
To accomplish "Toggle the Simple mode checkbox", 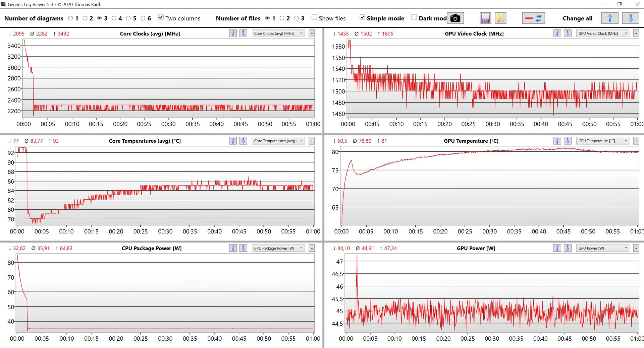I will (362, 17).
